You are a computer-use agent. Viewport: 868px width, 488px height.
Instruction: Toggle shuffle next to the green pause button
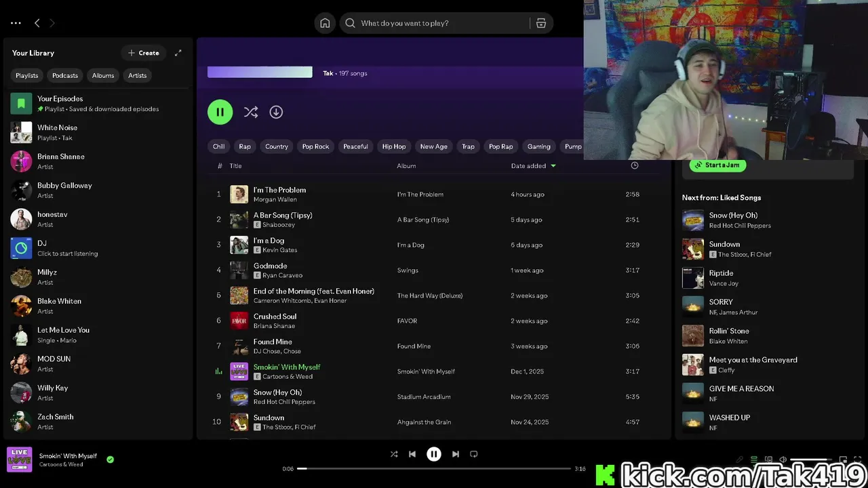click(x=251, y=112)
